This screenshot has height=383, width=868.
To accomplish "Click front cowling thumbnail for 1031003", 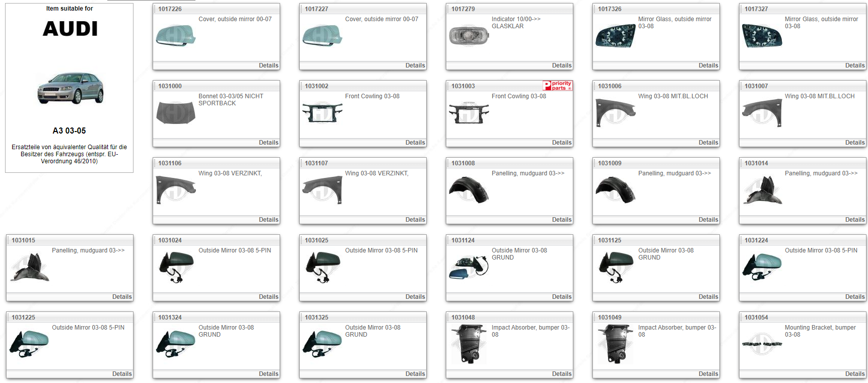I will (469, 113).
